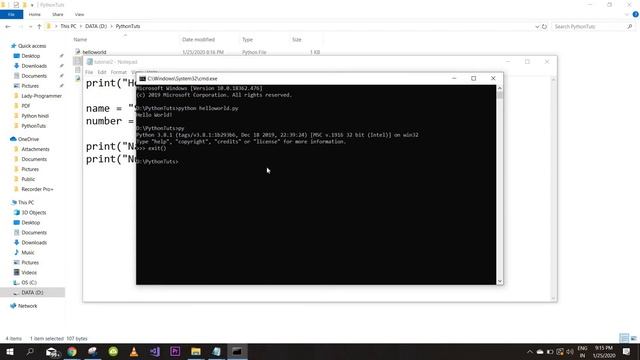Click DATA (D:) in the address breadcrumb
This screenshot has width=640, height=360.
click(x=96, y=26)
